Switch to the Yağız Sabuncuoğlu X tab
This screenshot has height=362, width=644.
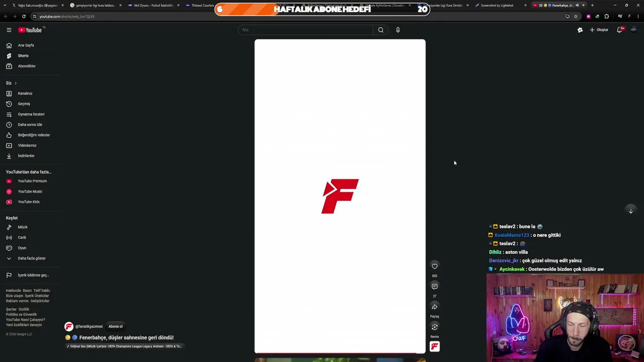(x=37, y=5)
